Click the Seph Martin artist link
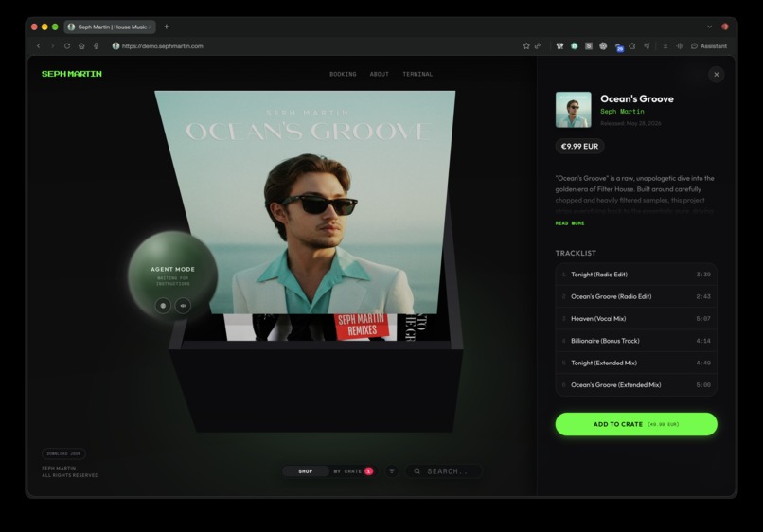The width and height of the screenshot is (763, 532). coord(622,112)
